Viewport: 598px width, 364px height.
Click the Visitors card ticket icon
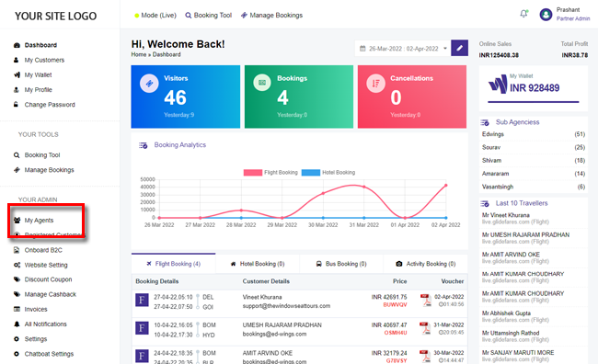(149, 83)
